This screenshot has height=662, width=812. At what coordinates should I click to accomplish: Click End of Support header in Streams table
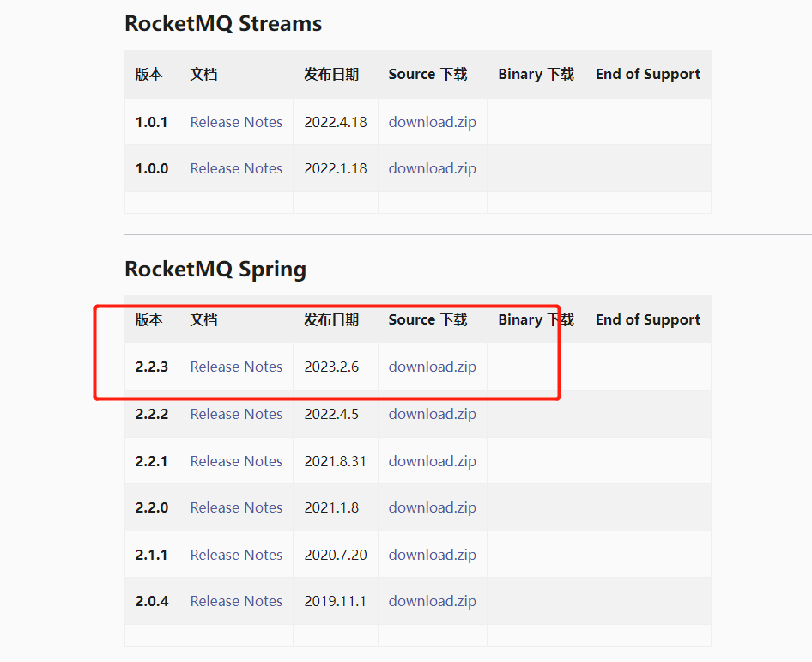[648, 75]
